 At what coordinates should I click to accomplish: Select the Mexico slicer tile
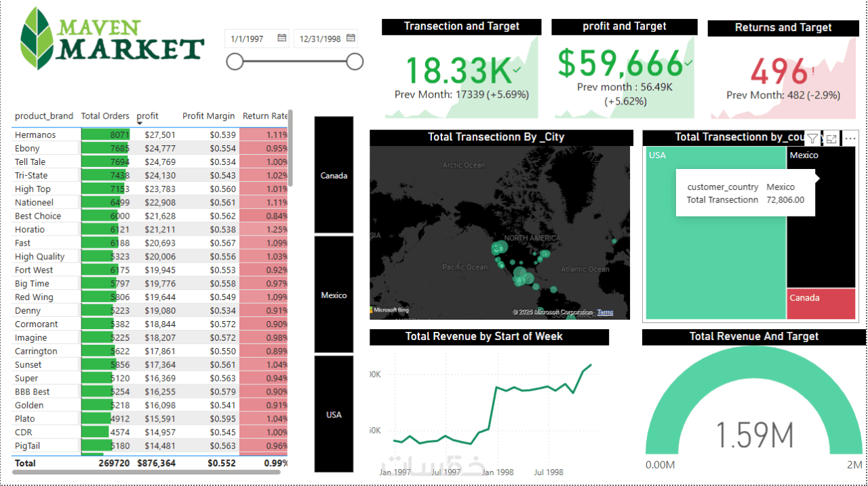click(334, 295)
